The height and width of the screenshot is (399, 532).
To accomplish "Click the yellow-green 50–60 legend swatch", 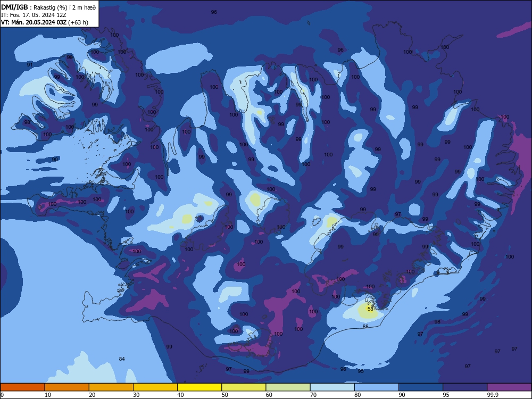I will pyautogui.click(x=244, y=387).
